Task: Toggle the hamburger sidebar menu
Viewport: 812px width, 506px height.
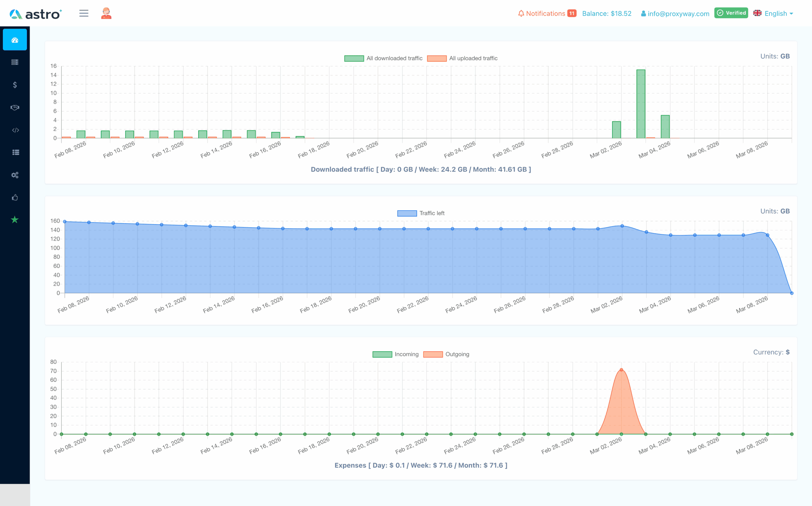Action: [x=84, y=13]
